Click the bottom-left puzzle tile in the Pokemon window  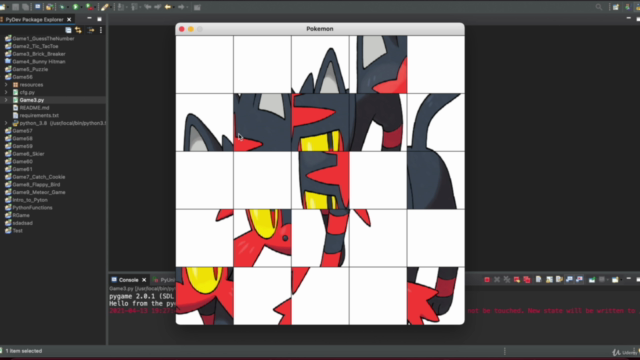click(204, 296)
